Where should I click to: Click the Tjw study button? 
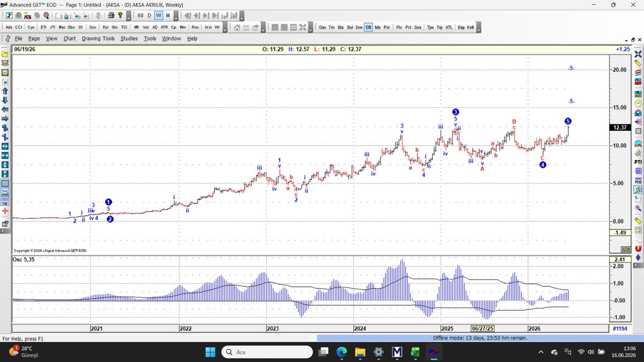click(430, 27)
